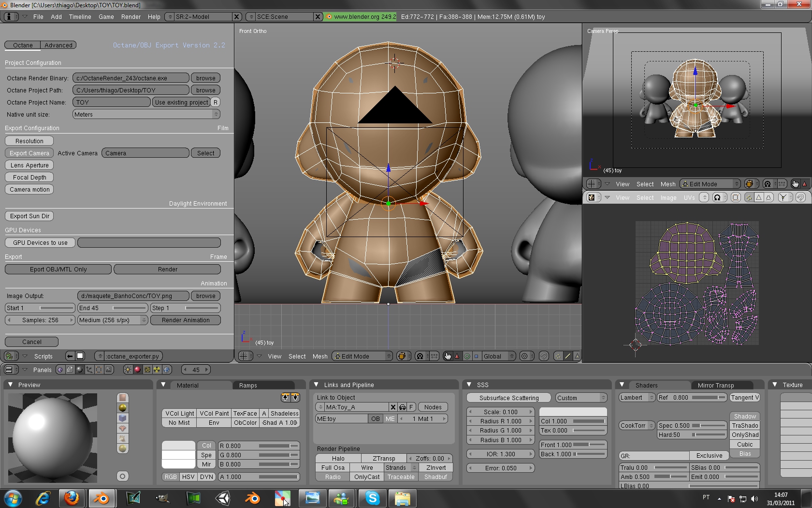
Task: Expand the Lambert diffuse shader dropdown
Action: point(637,398)
